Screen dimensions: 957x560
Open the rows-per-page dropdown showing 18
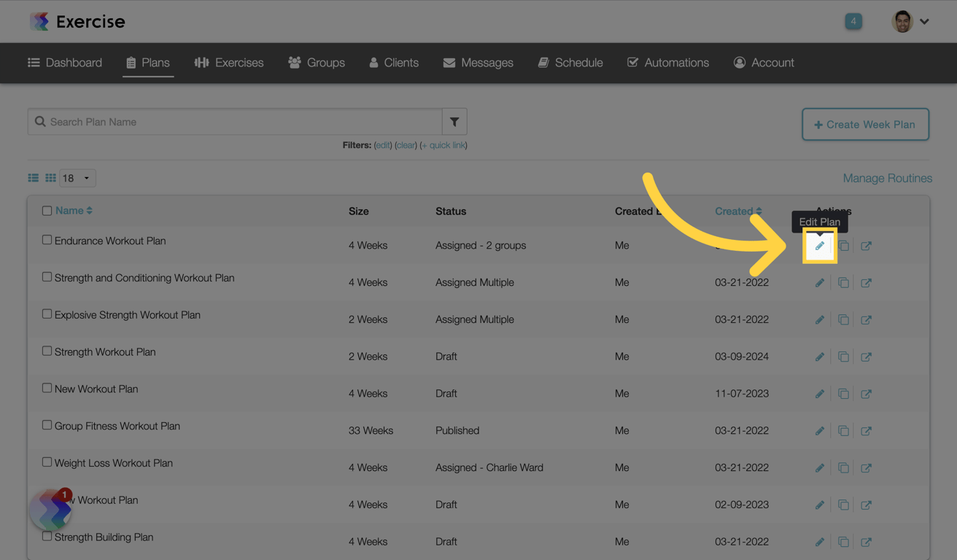(x=77, y=178)
